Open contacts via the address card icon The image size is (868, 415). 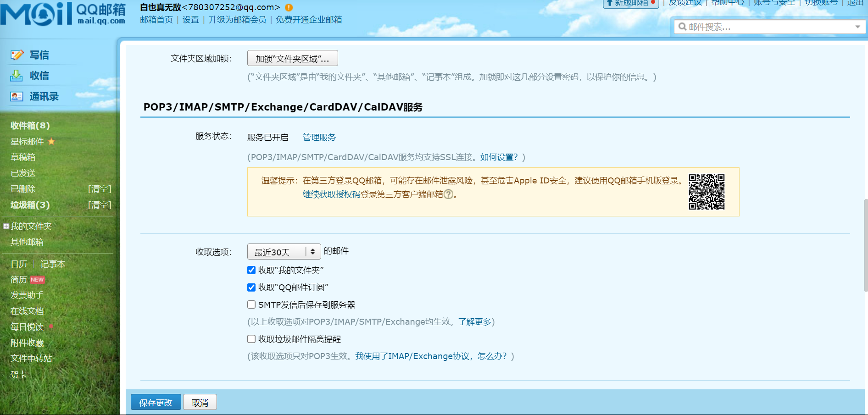(17, 96)
